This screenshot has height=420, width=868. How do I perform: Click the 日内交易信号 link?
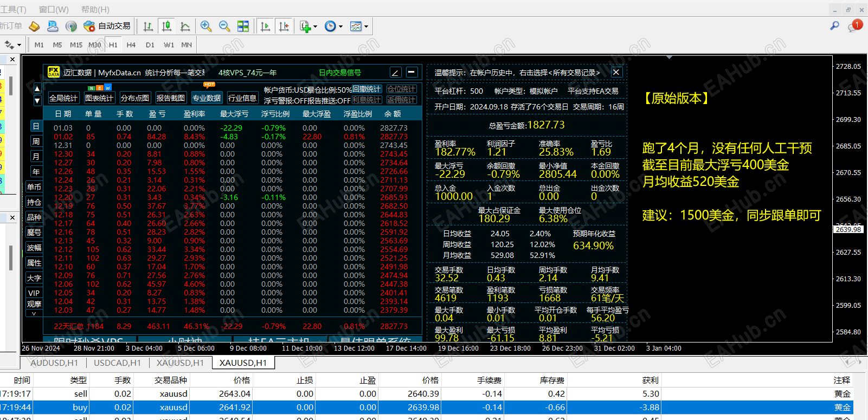[x=340, y=73]
